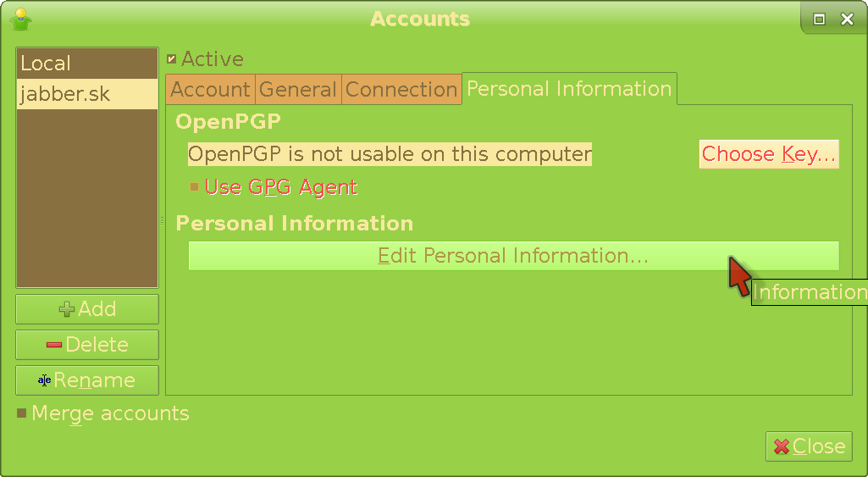Select the Local account in list

86,64
